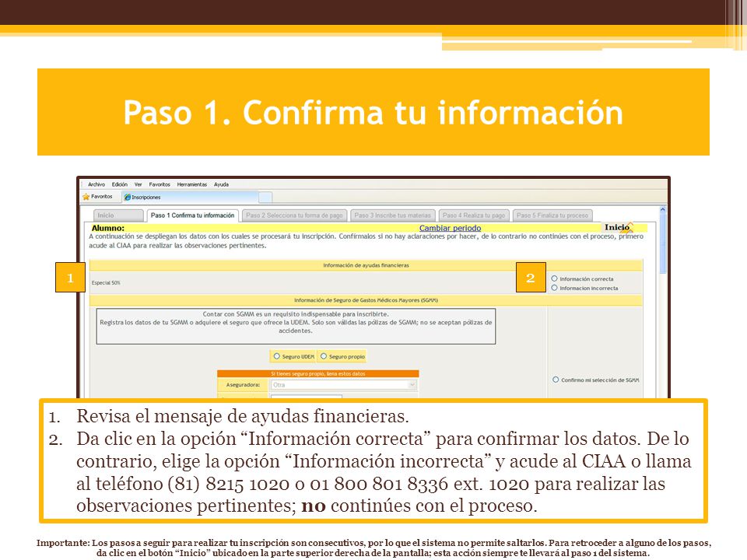The width and height of the screenshot is (747, 560).
Task: Open the Ver menu
Action: (139, 184)
